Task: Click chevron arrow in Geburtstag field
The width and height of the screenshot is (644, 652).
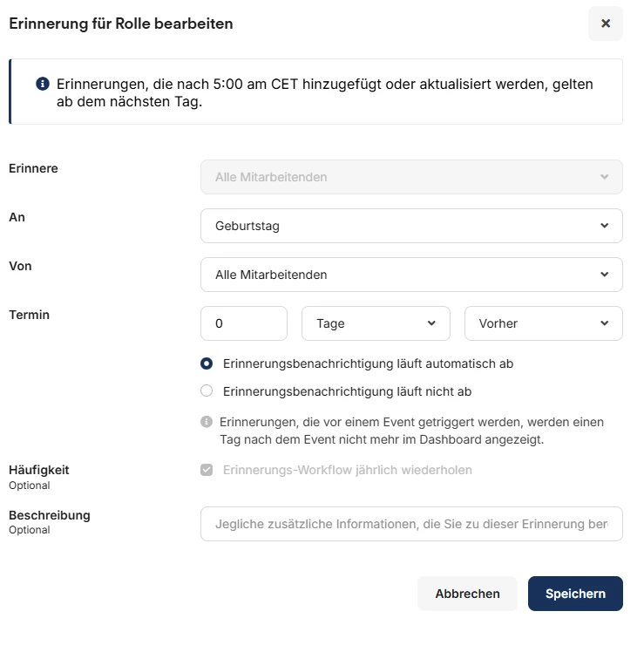Action: tap(605, 226)
